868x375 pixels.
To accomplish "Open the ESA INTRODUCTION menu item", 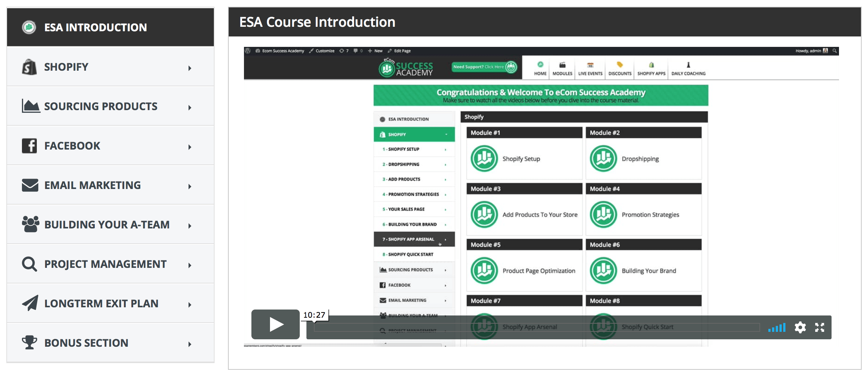I will [110, 27].
